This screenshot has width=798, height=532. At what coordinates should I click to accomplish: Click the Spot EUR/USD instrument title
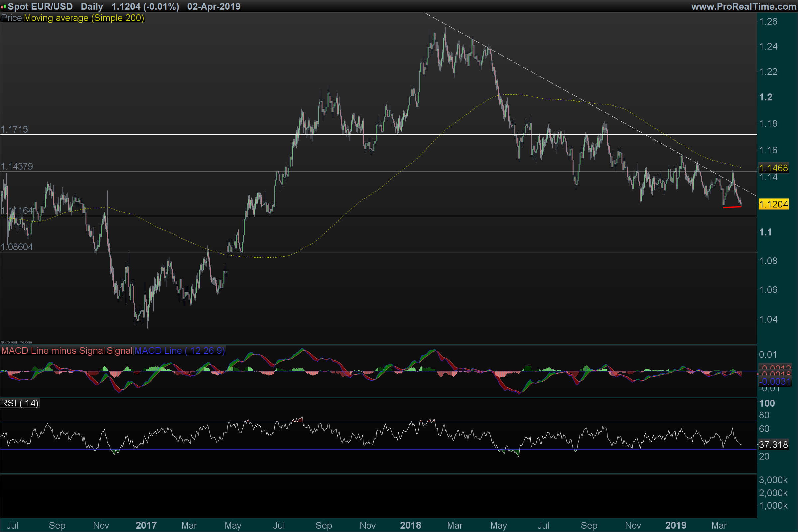pyautogui.click(x=40, y=6)
